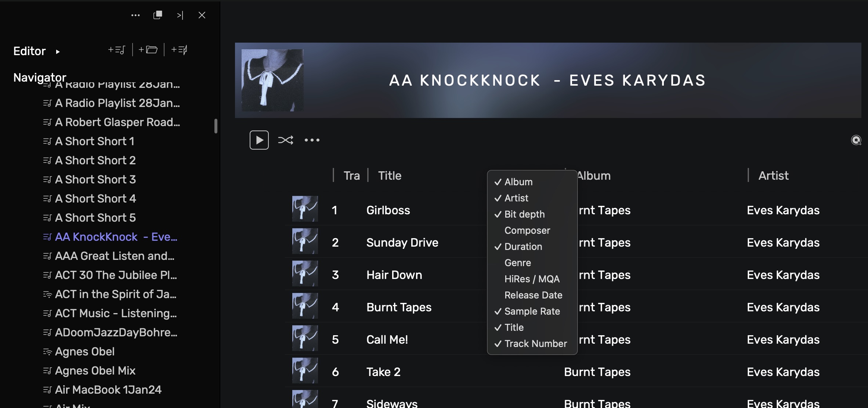Open the Agnes Obel Mix playlist
Viewport: 868px width, 408px height.
(95, 371)
